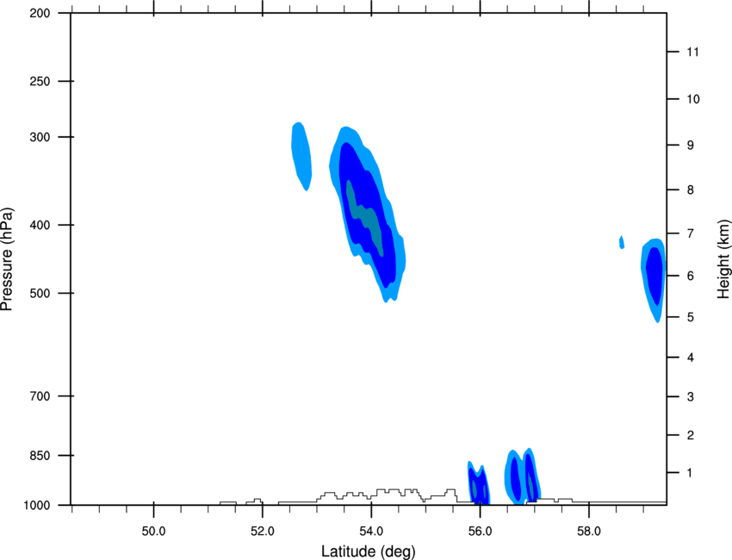Image resolution: width=732 pixels, height=560 pixels.
Task: Click the 'Height (km)' axis title
Action: (723, 259)
